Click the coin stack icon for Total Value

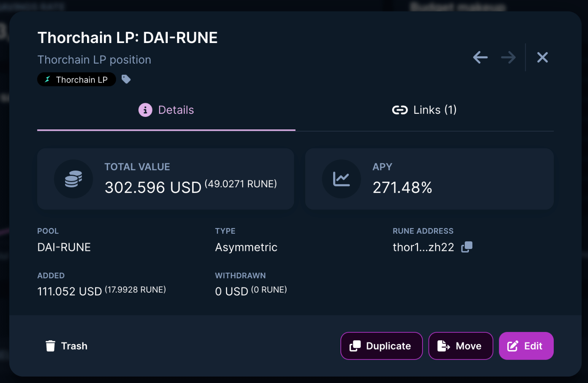[x=74, y=179]
